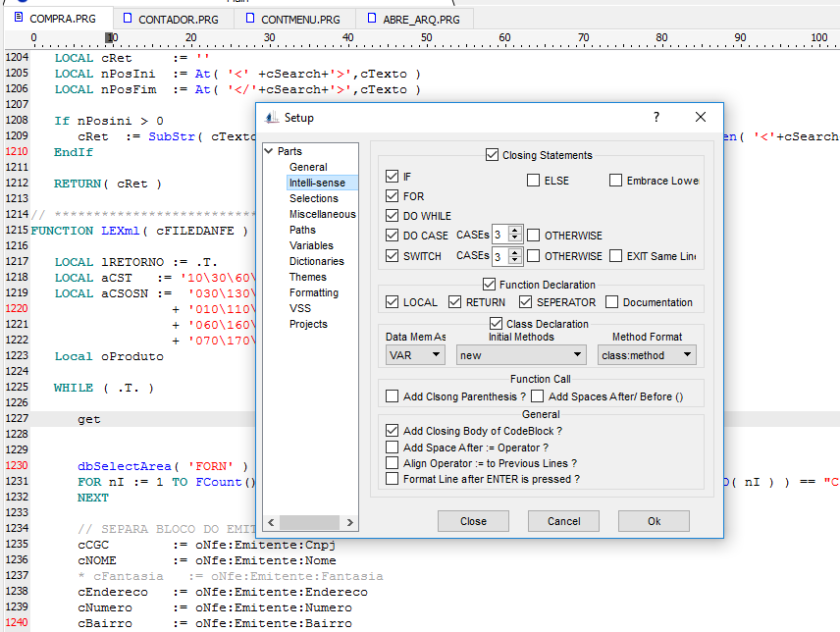Switch to the CONTADOR.PRG tab
This screenshot has width=840, height=632.
click(x=173, y=19)
